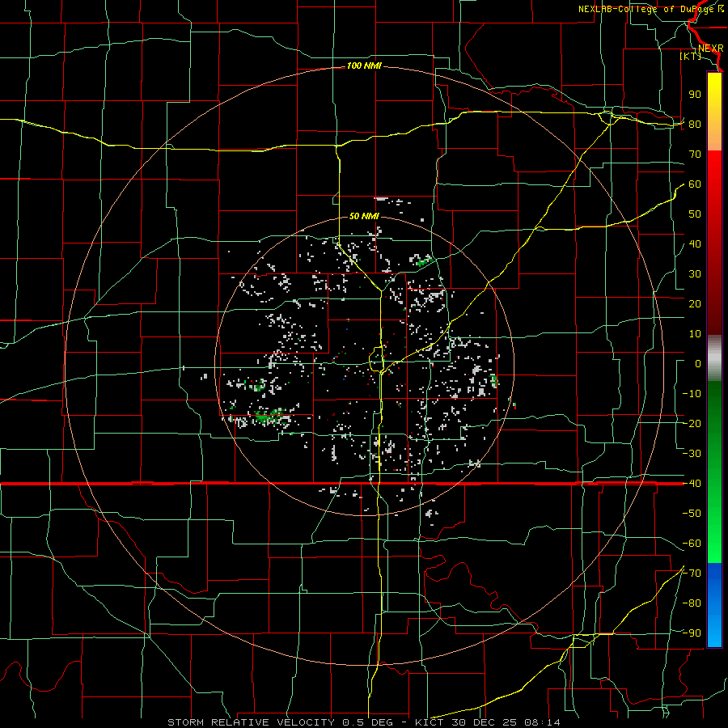Click the 90 value on the velocity scale
The image size is (728, 728).
(x=695, y=95)
